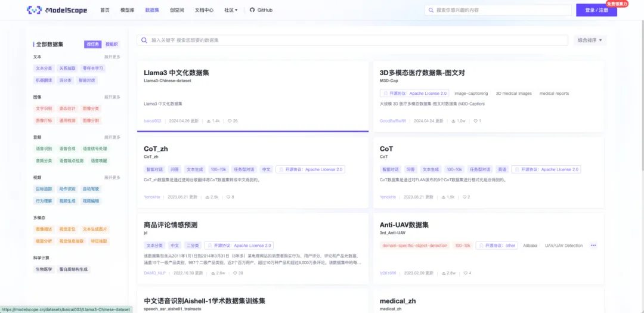Image resolution: width=644 pixels, height=313 pixels.
Task: Go to the 首页 nav item
Action: (x=105, y=10)
